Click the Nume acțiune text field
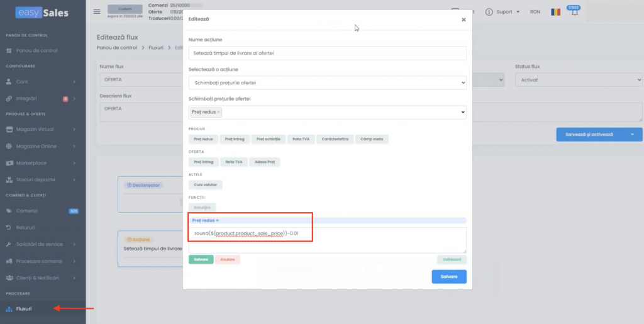The image size is (644, 324). pos(327,53)
